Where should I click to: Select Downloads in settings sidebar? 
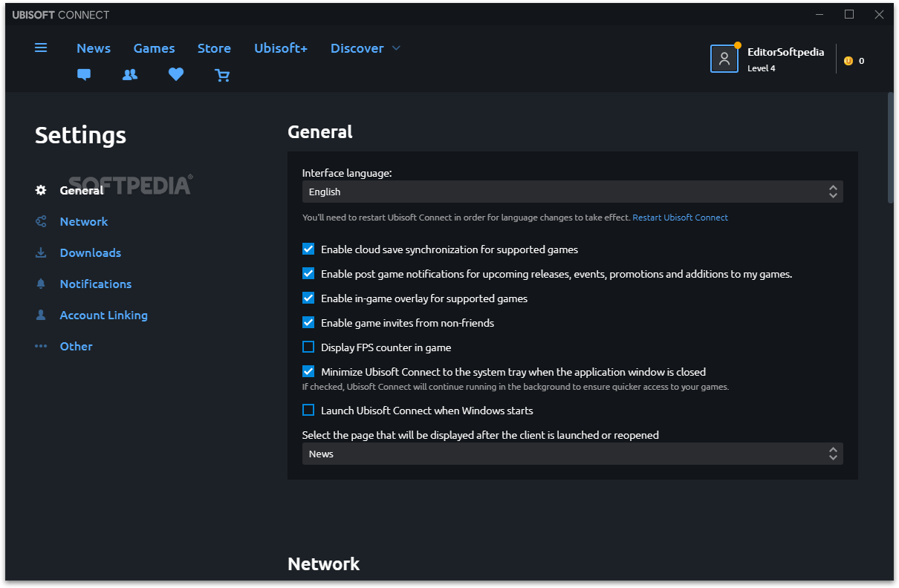[x=91, y=252]
